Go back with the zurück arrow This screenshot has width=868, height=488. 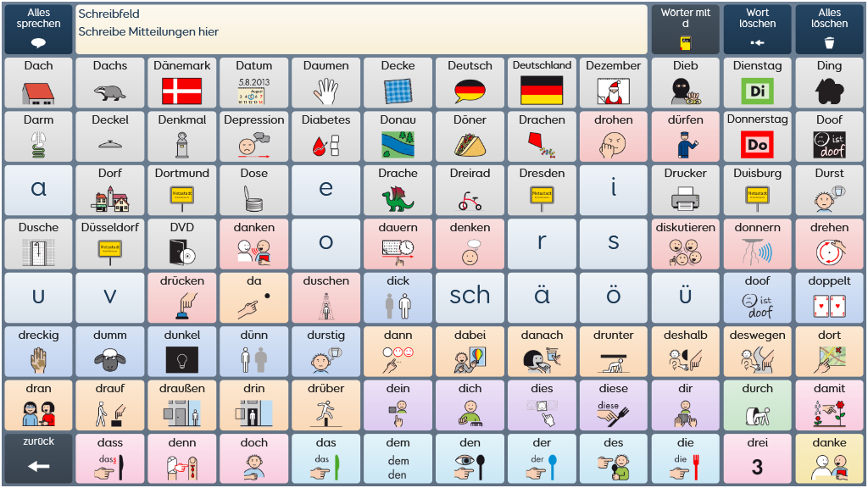click(38, 459)
